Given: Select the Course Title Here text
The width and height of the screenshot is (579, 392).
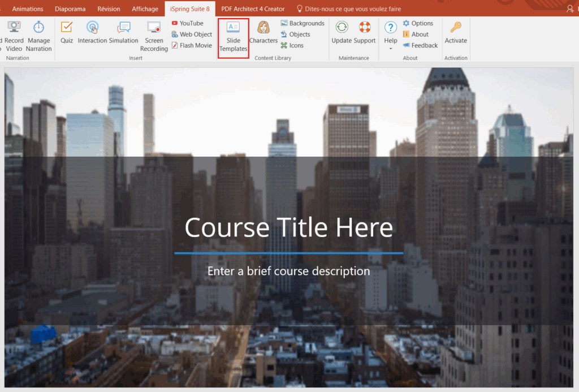Looking at the screenshot, I should pyautogui.click(x=288, y=227).
